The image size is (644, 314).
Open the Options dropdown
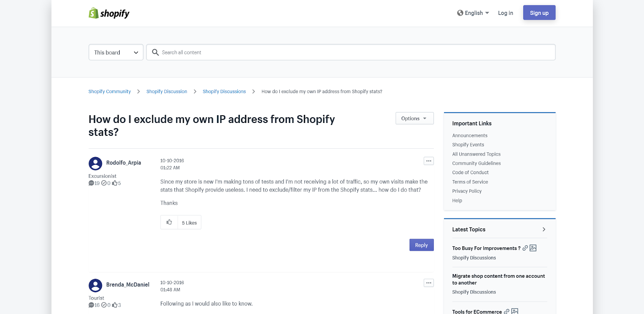coord(414,119)
